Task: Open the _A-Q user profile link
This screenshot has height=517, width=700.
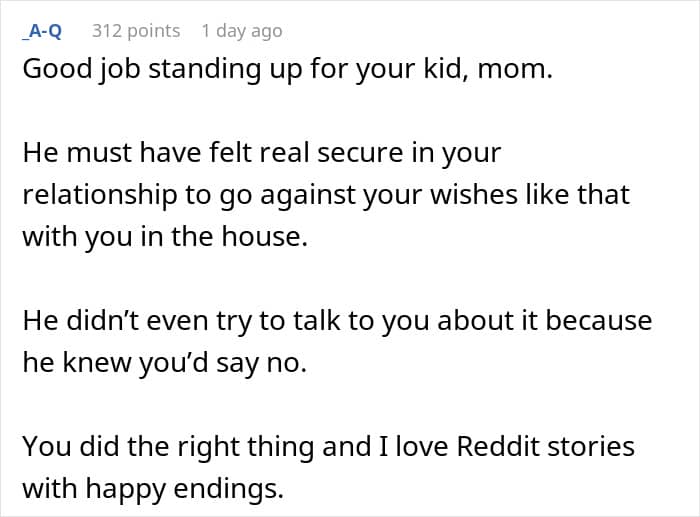Action: pos(42,31)
